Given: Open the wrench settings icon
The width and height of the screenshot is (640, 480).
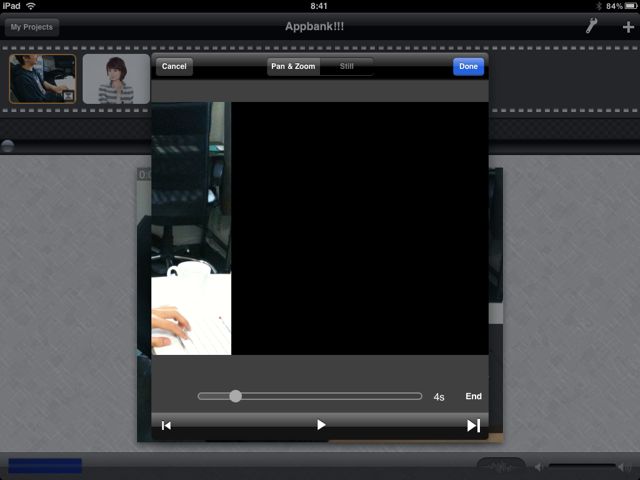Looking at the screenshot, I should (x=591, y=26).
